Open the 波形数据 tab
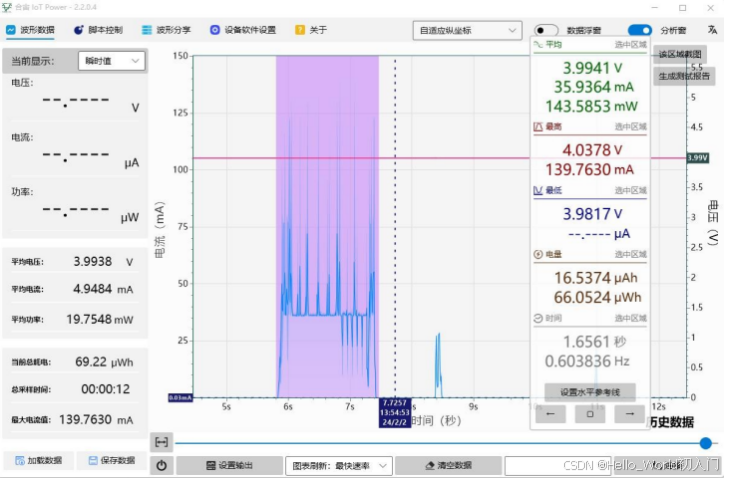732x478 pixels. (x=30, y=30)
